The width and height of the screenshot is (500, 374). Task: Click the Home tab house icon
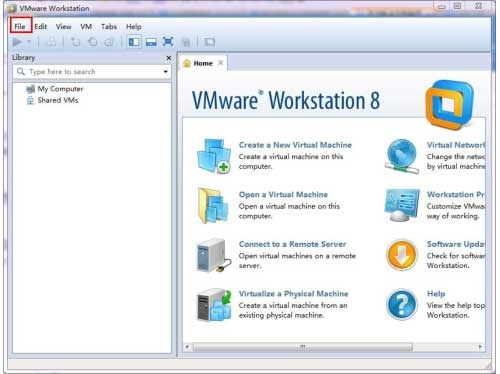tap(187, 63)
